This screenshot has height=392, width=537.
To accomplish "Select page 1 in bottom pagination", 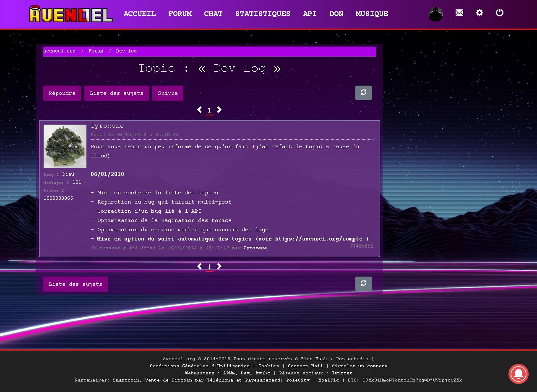I will coord(209,267).
